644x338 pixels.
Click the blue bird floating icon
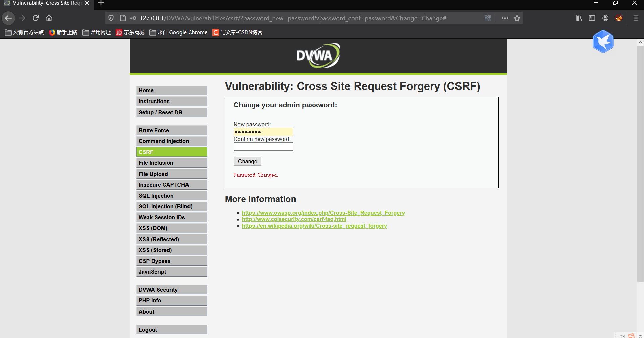(603, 42)
